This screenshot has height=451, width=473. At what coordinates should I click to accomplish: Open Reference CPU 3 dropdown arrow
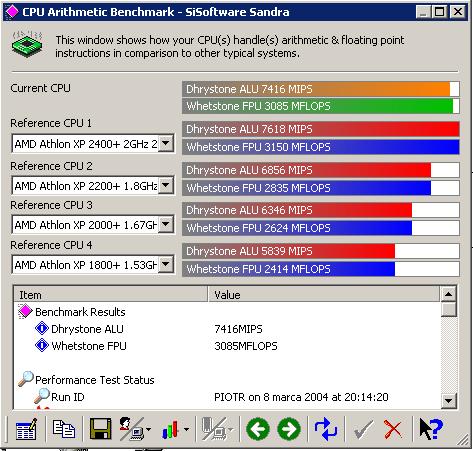click(166, 225)
